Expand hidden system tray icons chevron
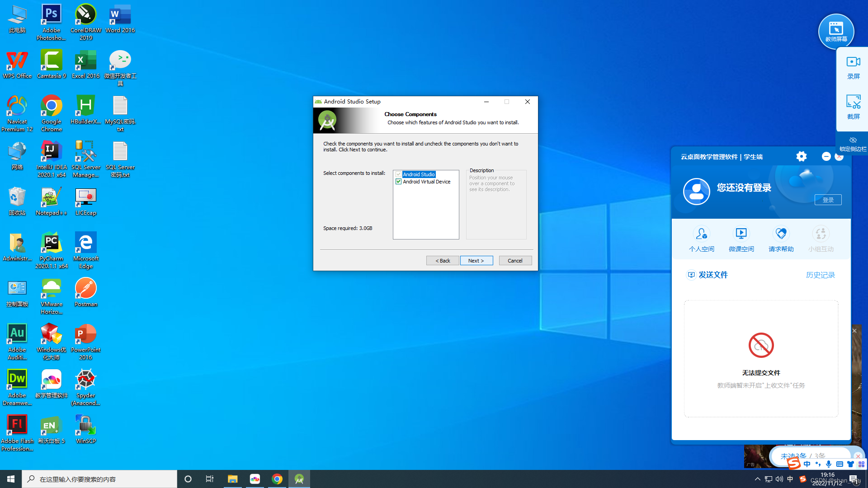The image size is (868, 488). click(757, 479)
